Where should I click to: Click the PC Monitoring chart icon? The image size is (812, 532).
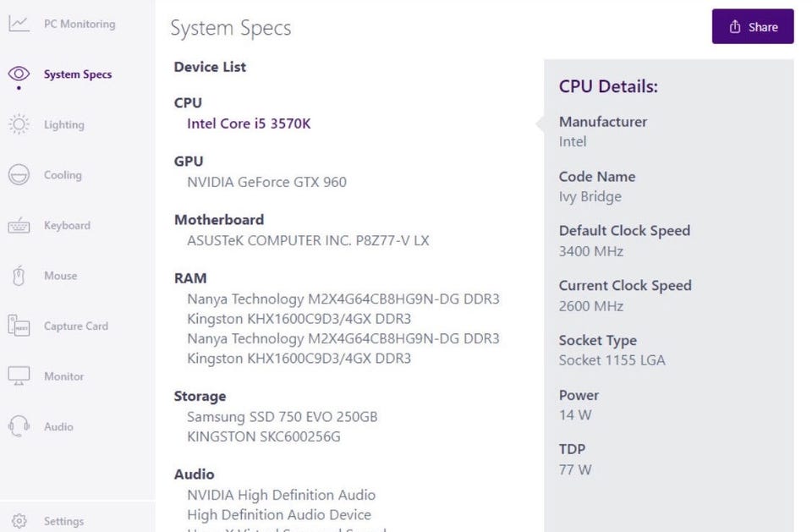(x=19, y=24)
